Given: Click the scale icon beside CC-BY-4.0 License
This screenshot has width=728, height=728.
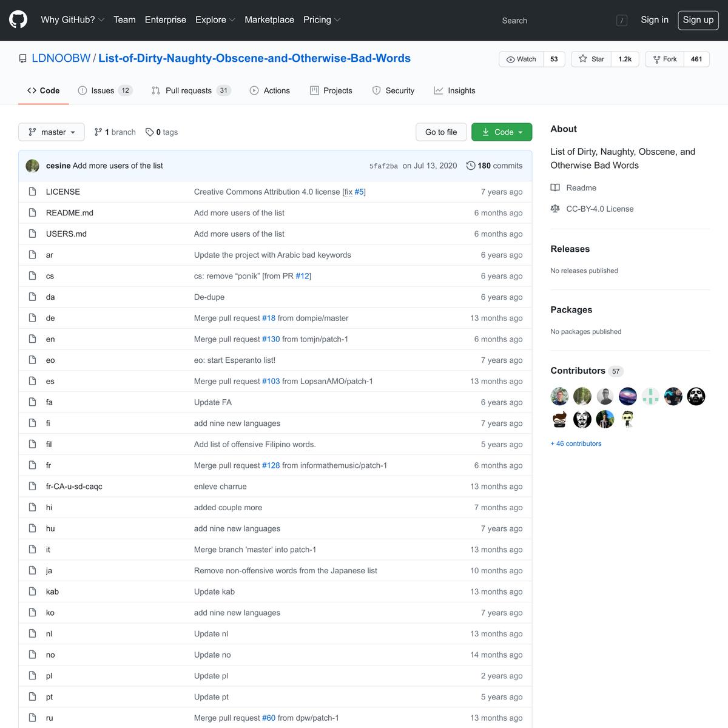Looking at the screenshot, I should 555,209.
